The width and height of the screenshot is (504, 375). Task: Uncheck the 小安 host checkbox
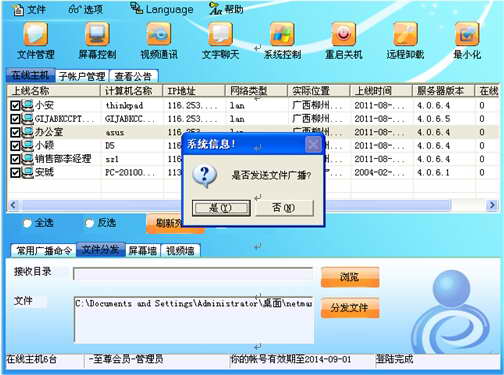click(15, 106)
